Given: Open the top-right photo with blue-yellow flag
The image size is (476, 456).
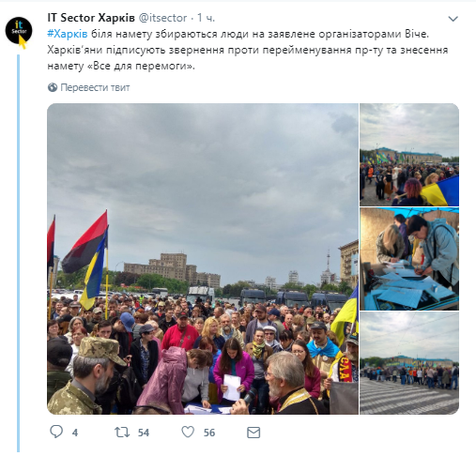Looking at the screenshot, I should pos(409,155).
